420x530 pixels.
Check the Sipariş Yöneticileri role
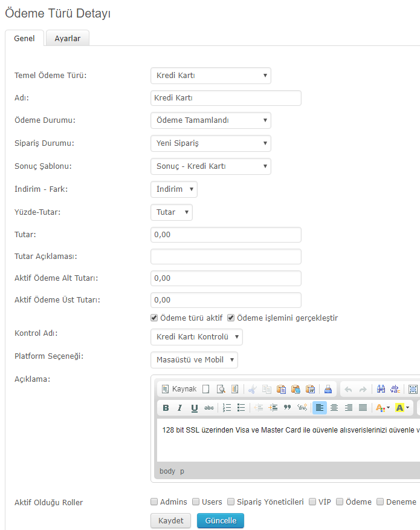click(x=231, y=502)
